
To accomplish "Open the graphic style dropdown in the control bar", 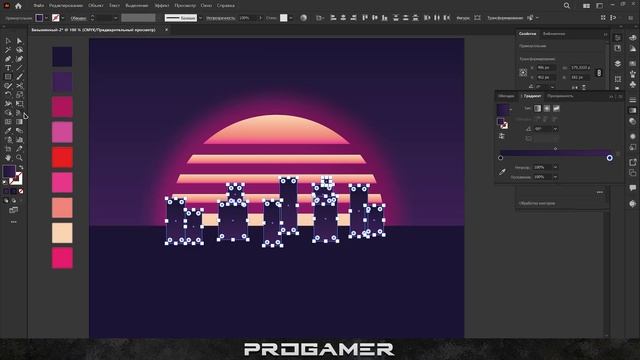I will 291,18.
